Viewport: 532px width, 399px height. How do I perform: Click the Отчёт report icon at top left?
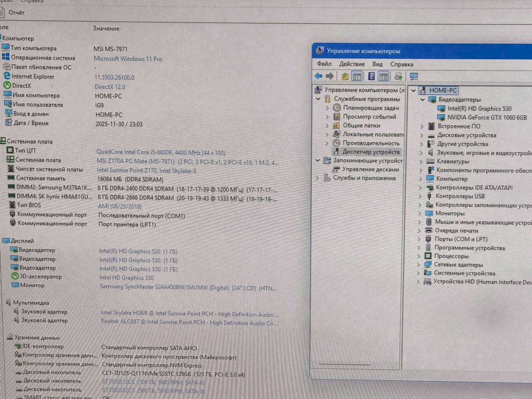point(2,13)
